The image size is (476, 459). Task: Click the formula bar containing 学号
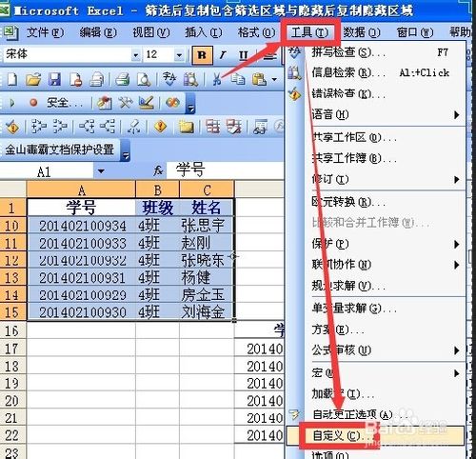pos(225,170)
